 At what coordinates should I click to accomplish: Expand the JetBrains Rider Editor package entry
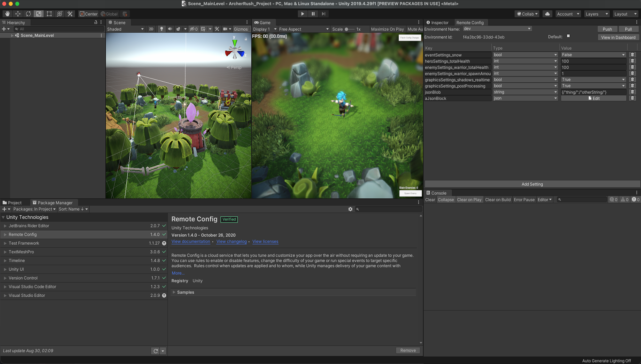click(x=5, y=226)
